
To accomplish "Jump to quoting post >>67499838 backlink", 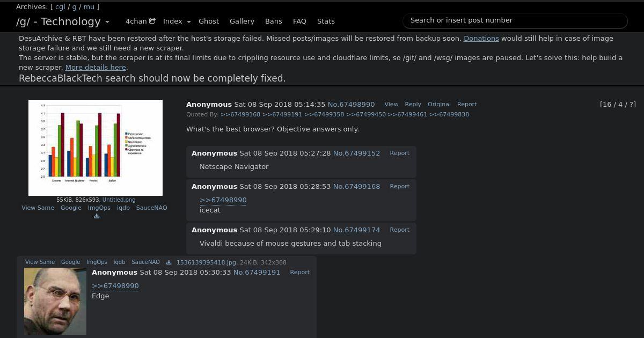I will (x=449, y=115).
